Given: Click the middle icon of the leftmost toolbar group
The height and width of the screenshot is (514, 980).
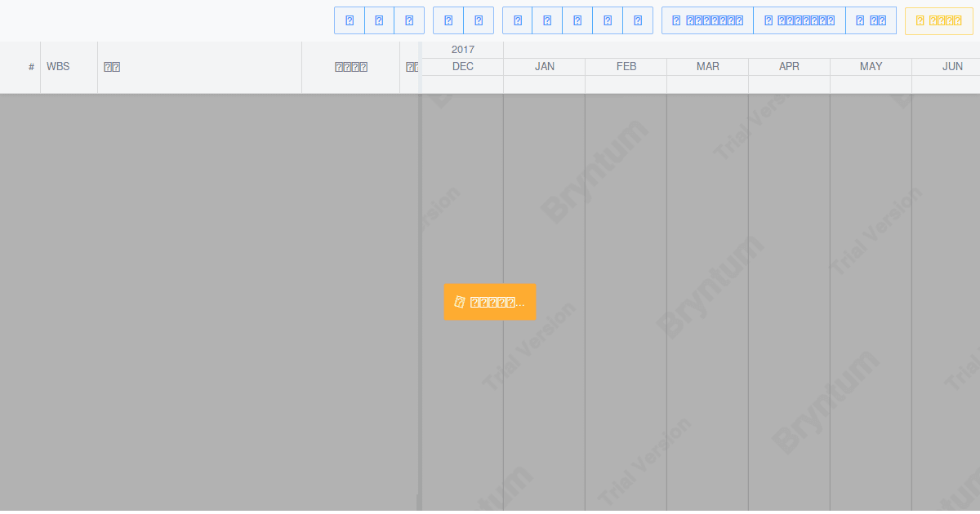Looking at the screenshot, I should pyautogui.click(x=379, y=20).
